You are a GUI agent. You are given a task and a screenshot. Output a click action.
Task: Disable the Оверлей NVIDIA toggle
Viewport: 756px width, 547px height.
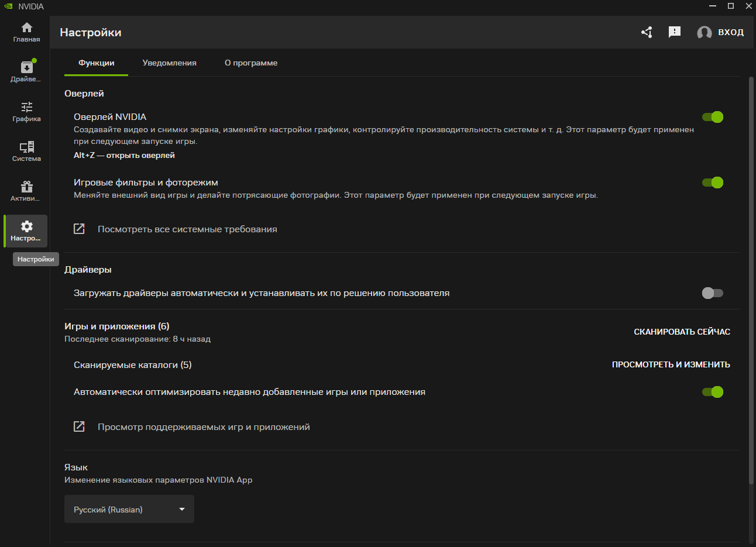click(713, 117)
